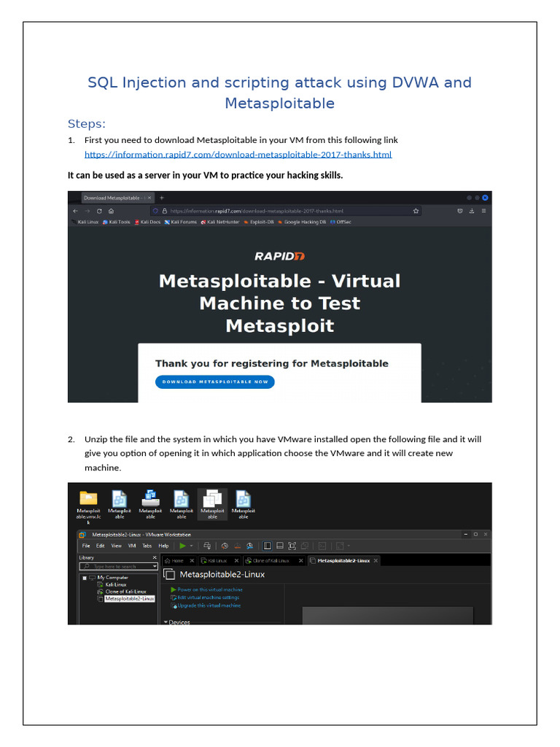The height and width of the screenshot is (747, 560).
Task: Click the Download Metasploitable Now button
Action: tap(215, 382)
